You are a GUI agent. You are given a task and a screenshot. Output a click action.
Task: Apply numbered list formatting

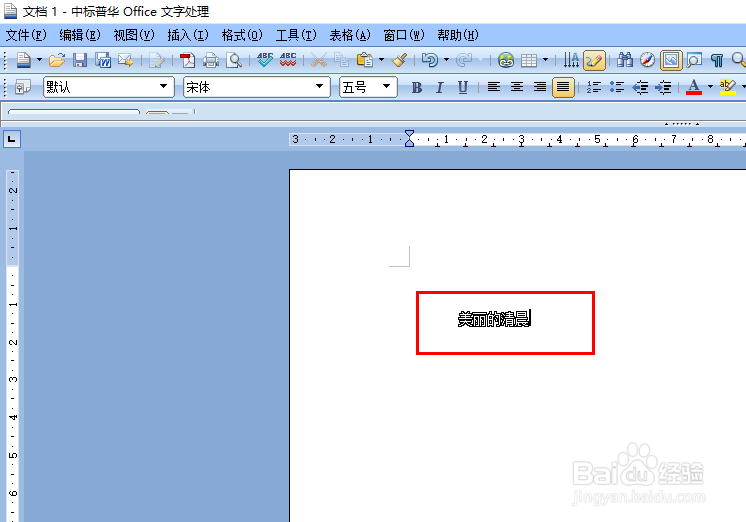tap(594, 87)
